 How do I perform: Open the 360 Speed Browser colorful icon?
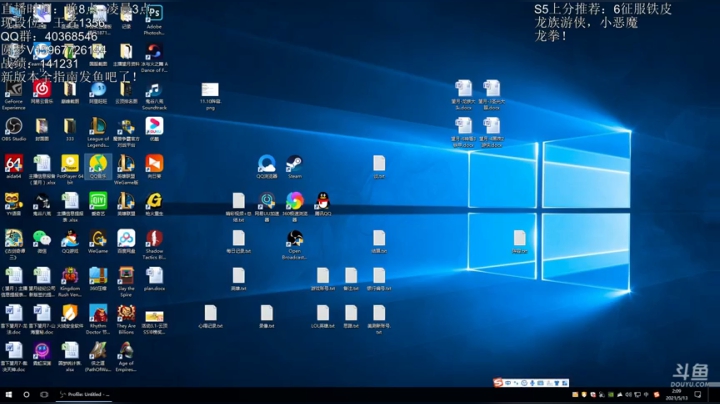[x=294, y=208]
